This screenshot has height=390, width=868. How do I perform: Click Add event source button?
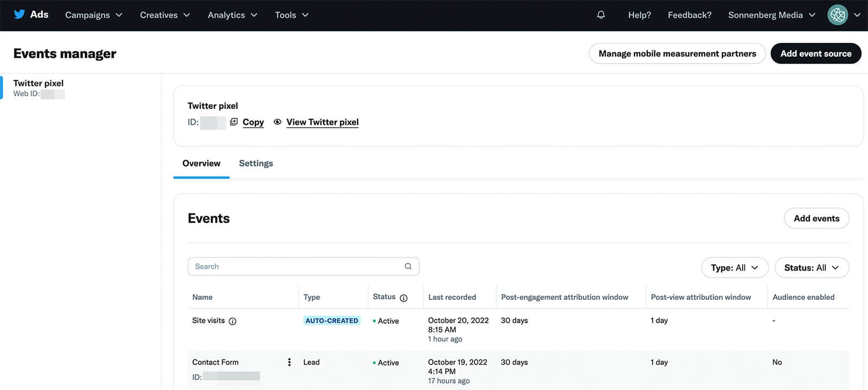click(816, 53)
